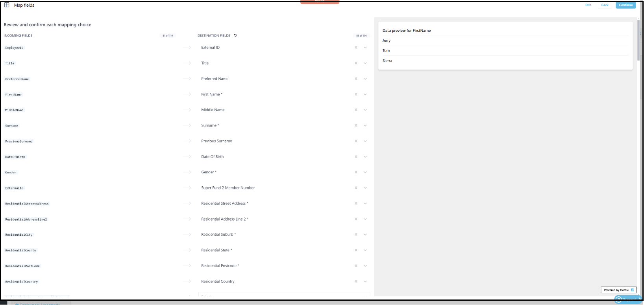
Task: Clear the External ID mapping with X
Action: 356,48
